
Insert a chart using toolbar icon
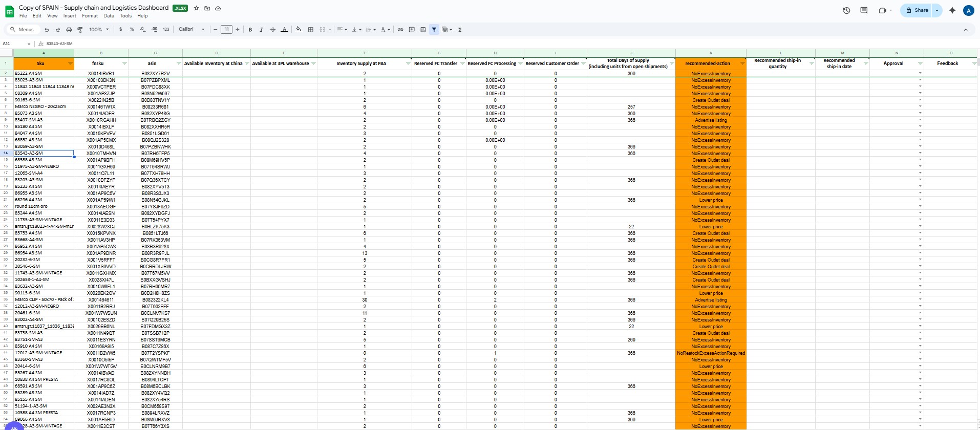click(423, 30)
